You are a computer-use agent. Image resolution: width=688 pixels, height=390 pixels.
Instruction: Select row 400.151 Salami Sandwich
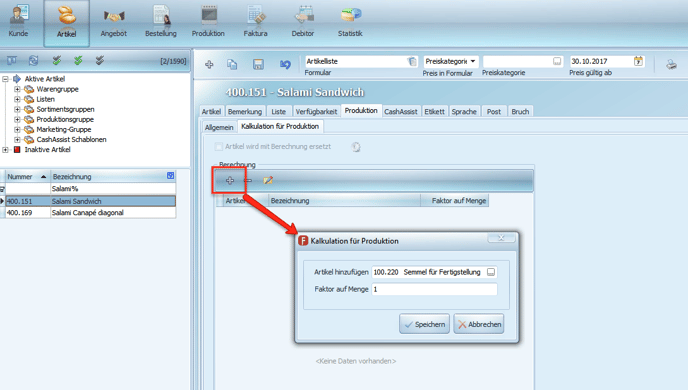91,201
